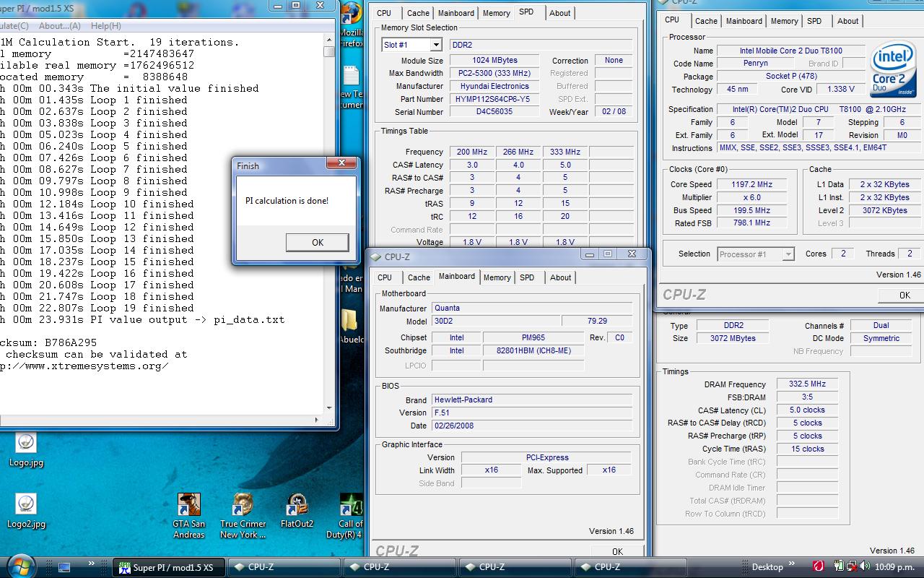924x578 pixels.
Task: Launch the FlatOut2 desktop shortcut
Action: (x=297, y=511)
